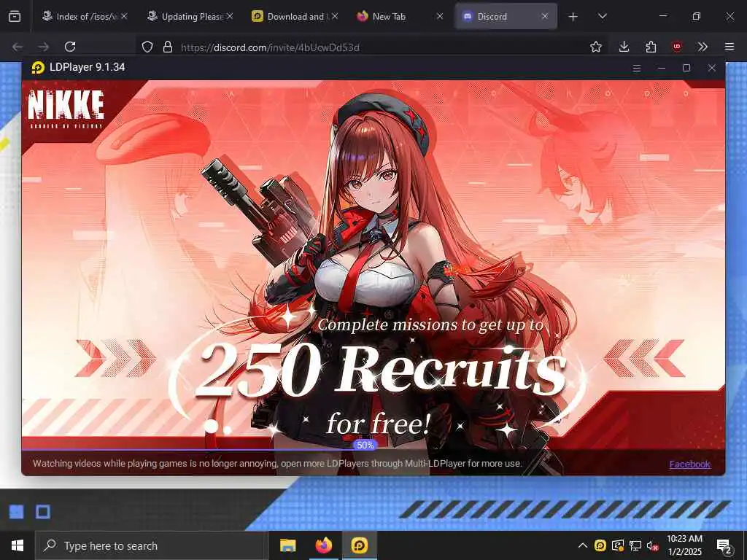The image size is (747, 560).
Task: Go back in Firefox history
Action: click(18, 47)
